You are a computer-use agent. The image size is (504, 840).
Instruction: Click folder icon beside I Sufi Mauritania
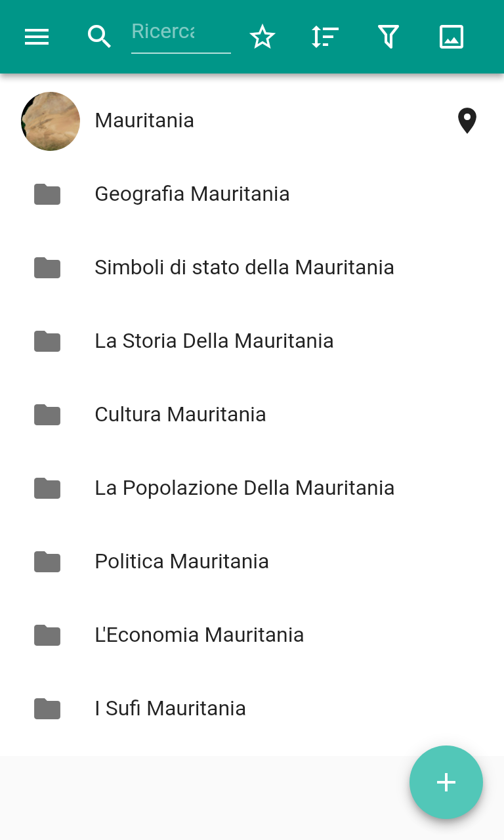(47, 709)
